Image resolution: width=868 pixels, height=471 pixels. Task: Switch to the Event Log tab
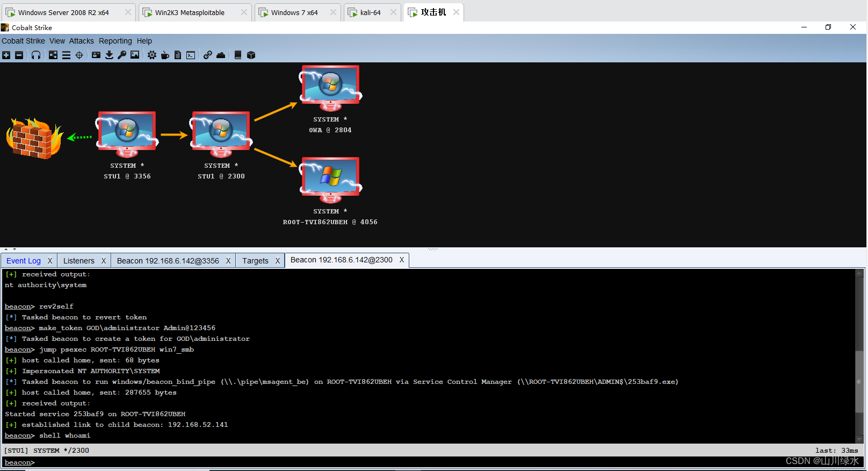(24, 261)
